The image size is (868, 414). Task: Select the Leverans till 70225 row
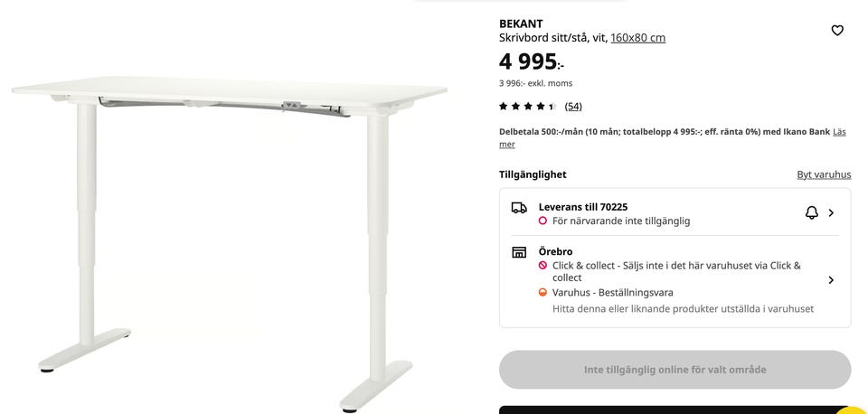coord(675,213)
